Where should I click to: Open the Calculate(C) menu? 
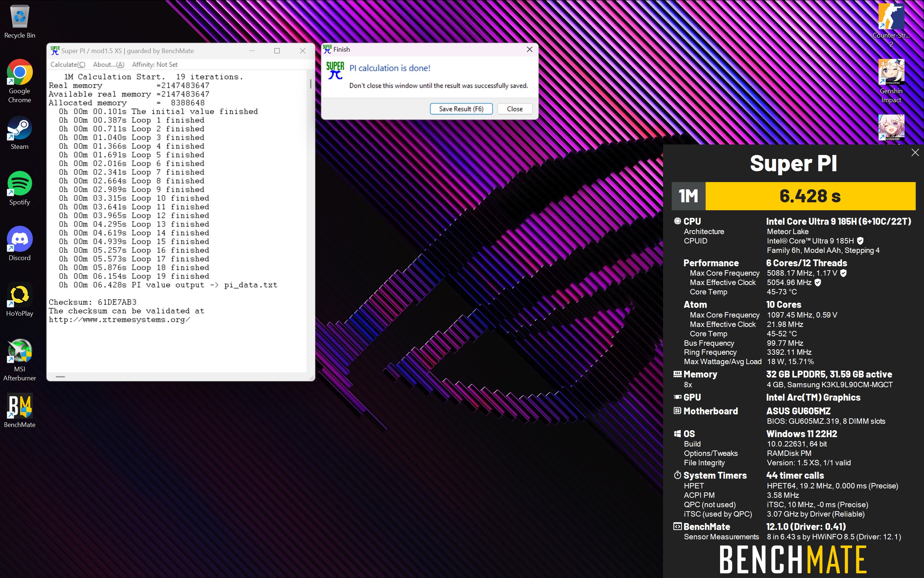coord(67,65)
